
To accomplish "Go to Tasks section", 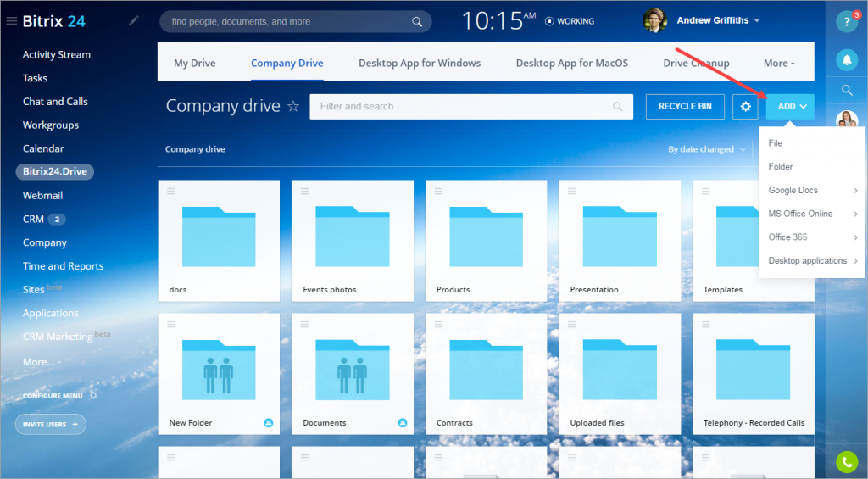I will (35, 78).
